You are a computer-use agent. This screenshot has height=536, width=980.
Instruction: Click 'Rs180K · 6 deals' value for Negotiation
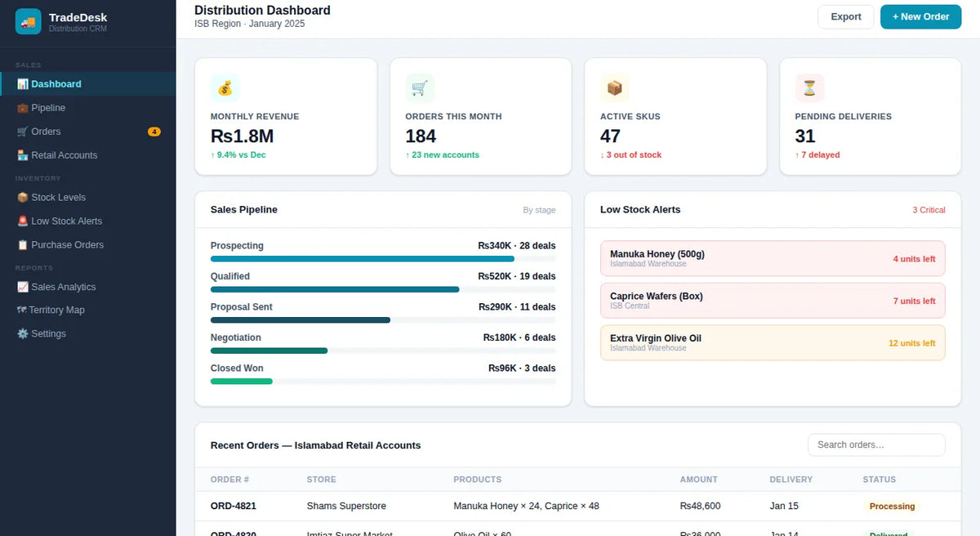coord(519,337)
